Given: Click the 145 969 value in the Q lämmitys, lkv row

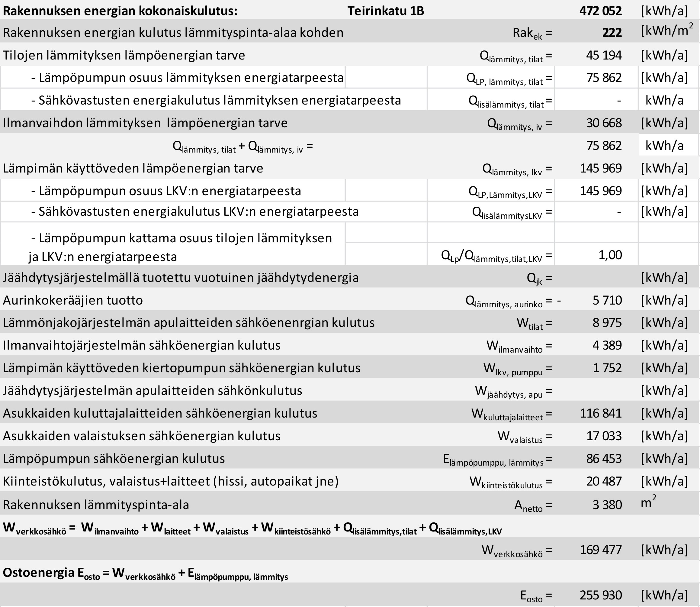Looking at the screenshot, I should [601, 168].
